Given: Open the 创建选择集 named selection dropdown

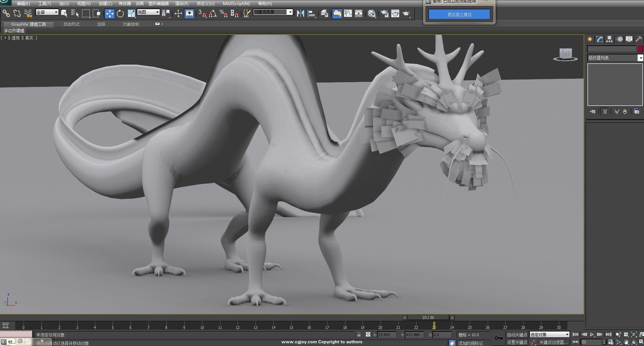Looking at the screenshot, I should 290,12.
